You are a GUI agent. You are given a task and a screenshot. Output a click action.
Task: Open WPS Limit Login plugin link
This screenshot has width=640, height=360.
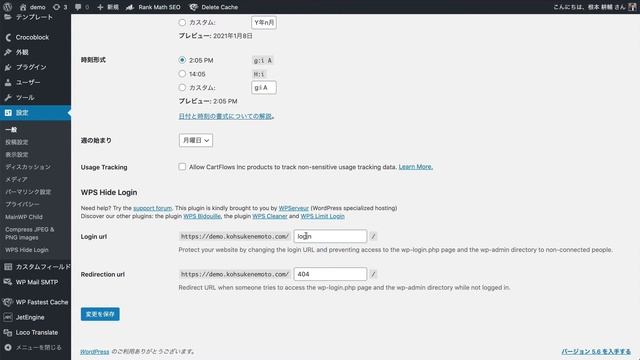tap(322, 216)
